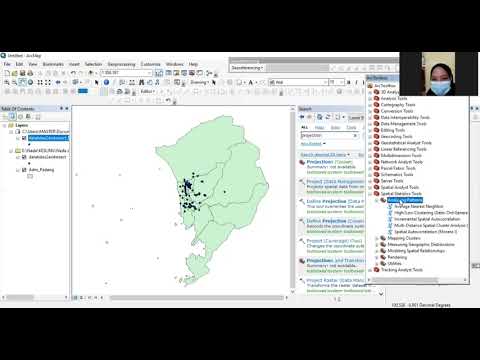This screenshot has width=480, height=360.
Task: Open the High/Low Clustering tool
Action: (x=431, y=213)
